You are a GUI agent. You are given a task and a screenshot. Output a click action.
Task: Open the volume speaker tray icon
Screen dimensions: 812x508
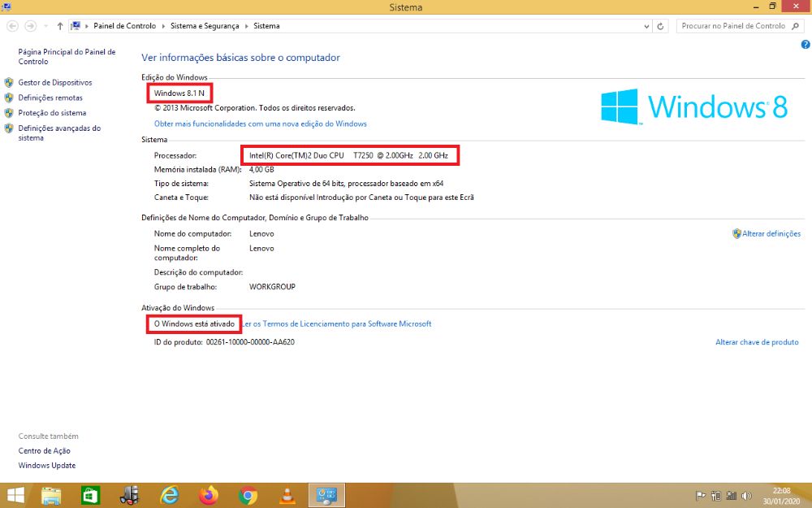746,496
